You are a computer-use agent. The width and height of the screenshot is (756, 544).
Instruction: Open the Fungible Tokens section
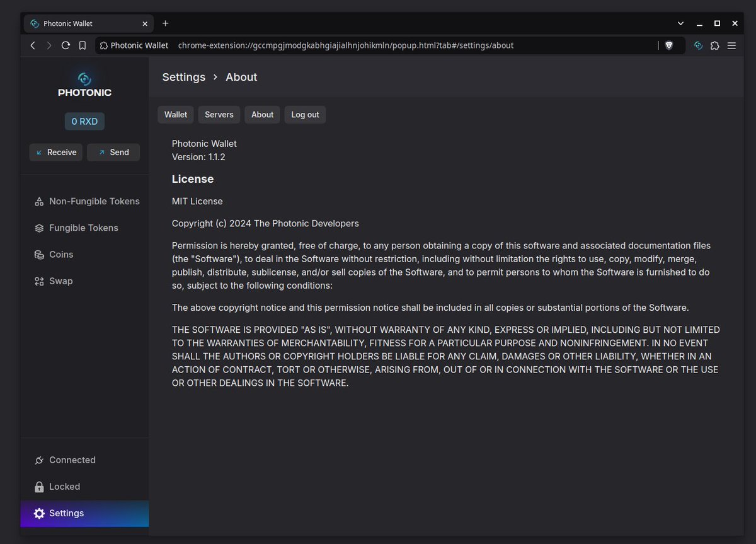pos(39,228)
